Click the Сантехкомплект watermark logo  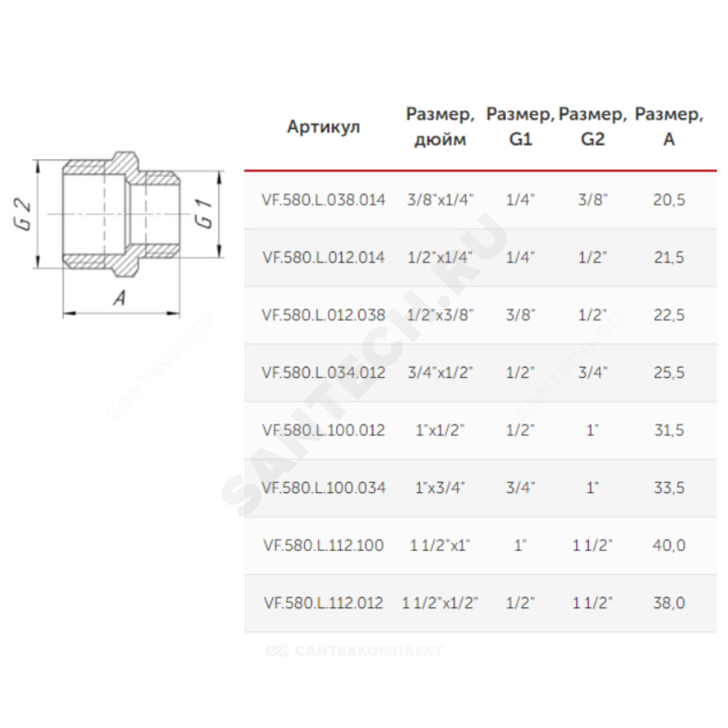click(354, 650)
